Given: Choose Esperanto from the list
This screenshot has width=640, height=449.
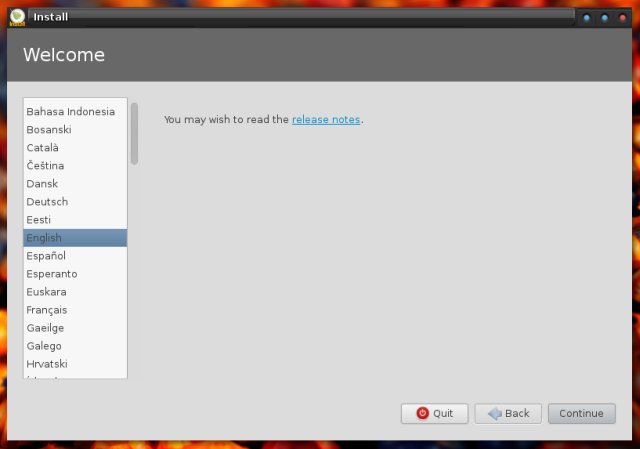Looking at the screenshot, I should [75, 274].
